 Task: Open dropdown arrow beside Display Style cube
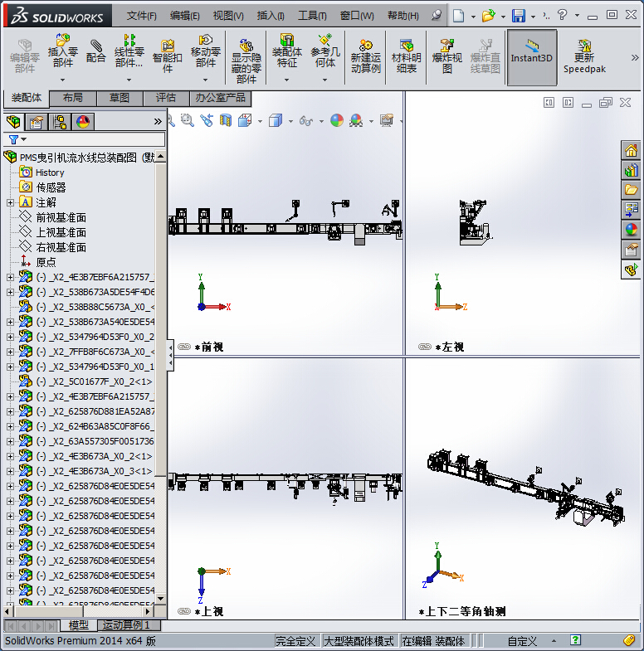pyautogui.click(x=290, y=121)
